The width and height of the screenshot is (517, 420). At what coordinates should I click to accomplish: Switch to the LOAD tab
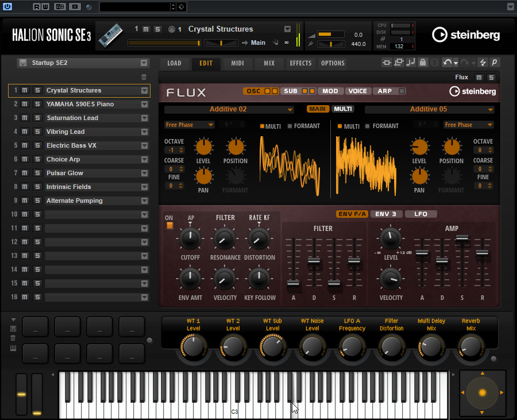[x=174, y=63]
